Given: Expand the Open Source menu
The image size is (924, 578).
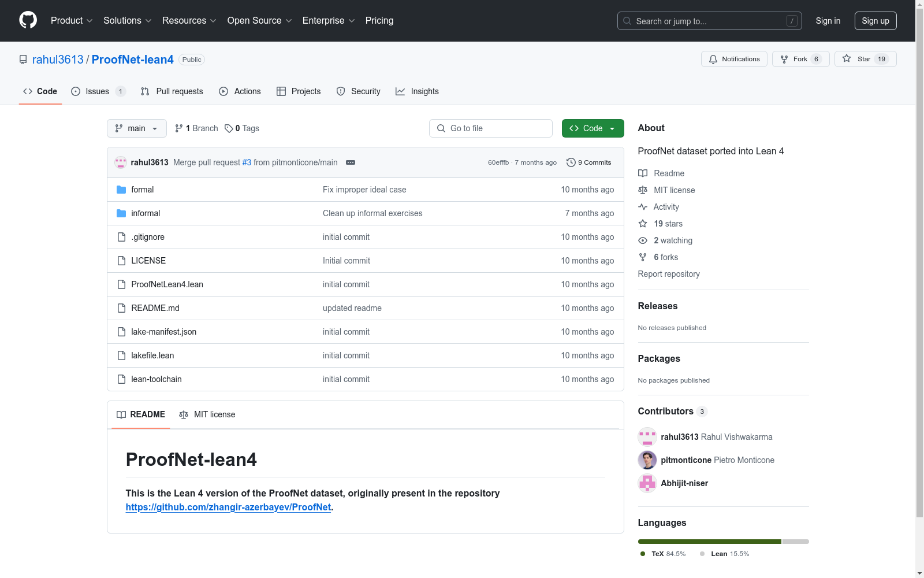Looking at the screenshot, I should (260, 21).
